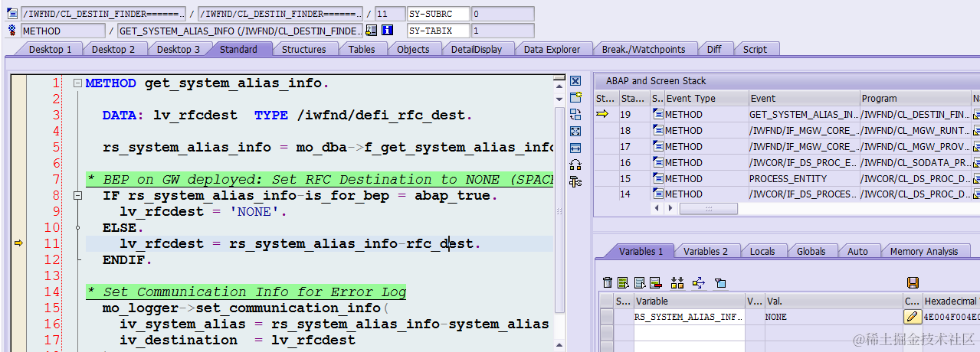This screenshot has height=352, width=980.
Task: Click the PROCESS_ENTITY event cell
Action: tap(803, 178)
